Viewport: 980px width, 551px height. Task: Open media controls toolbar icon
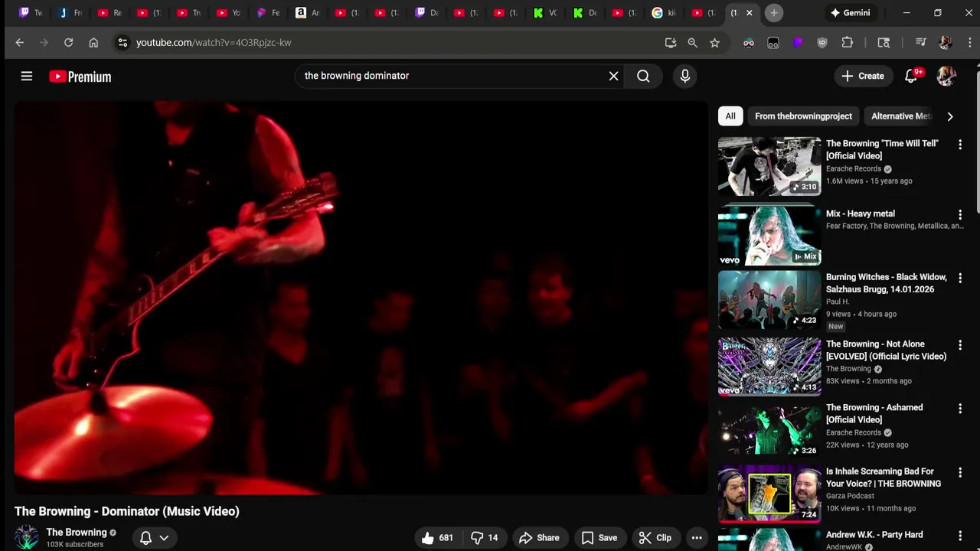[x=921, y=43]
